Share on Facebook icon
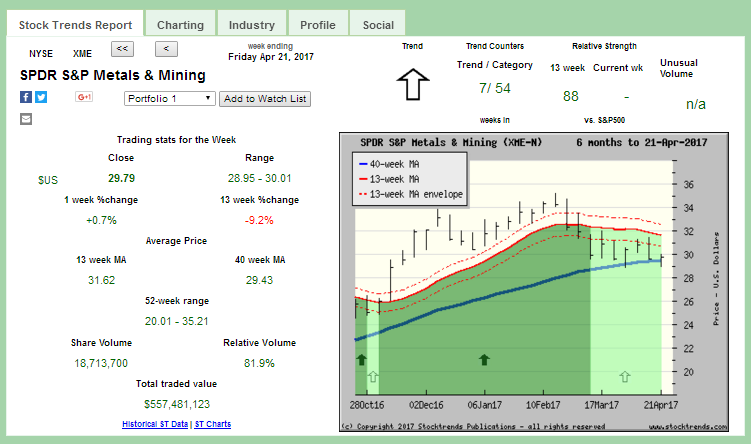 click(26, 97)
